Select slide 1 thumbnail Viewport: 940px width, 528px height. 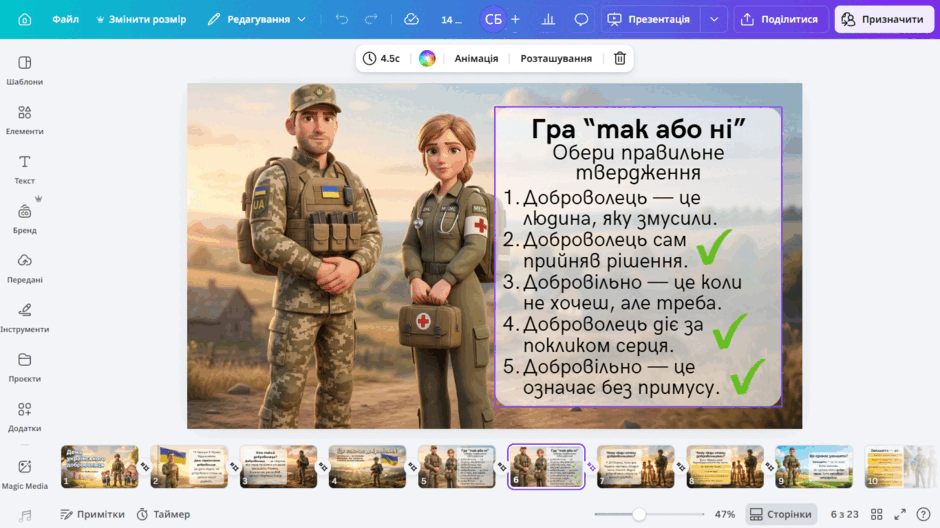click(100, 466)
